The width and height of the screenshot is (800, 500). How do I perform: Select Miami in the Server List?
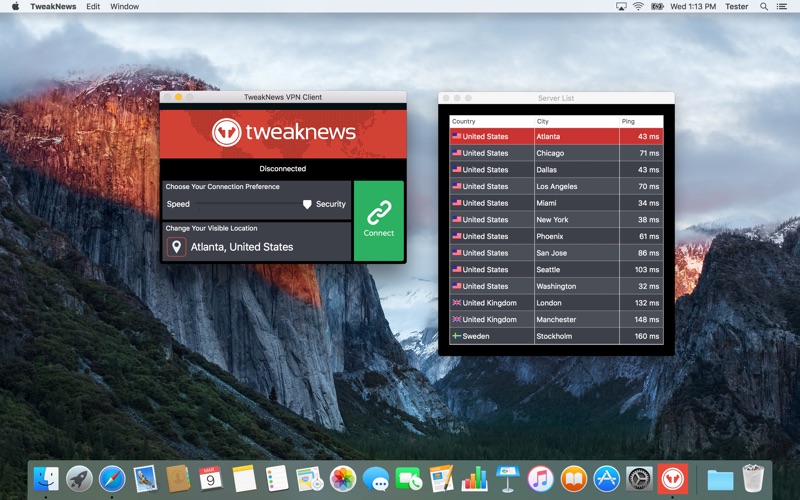pyautogui.click(x=556, y=203)
